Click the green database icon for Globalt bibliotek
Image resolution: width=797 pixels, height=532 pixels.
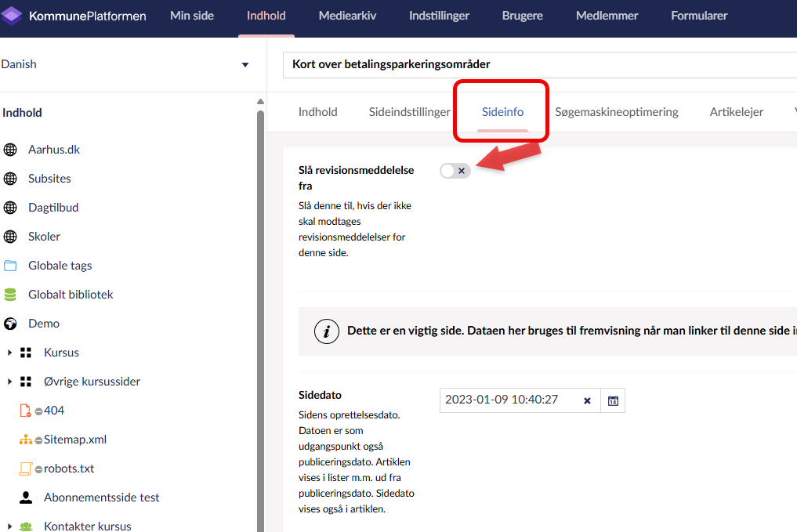coord(10,295)
